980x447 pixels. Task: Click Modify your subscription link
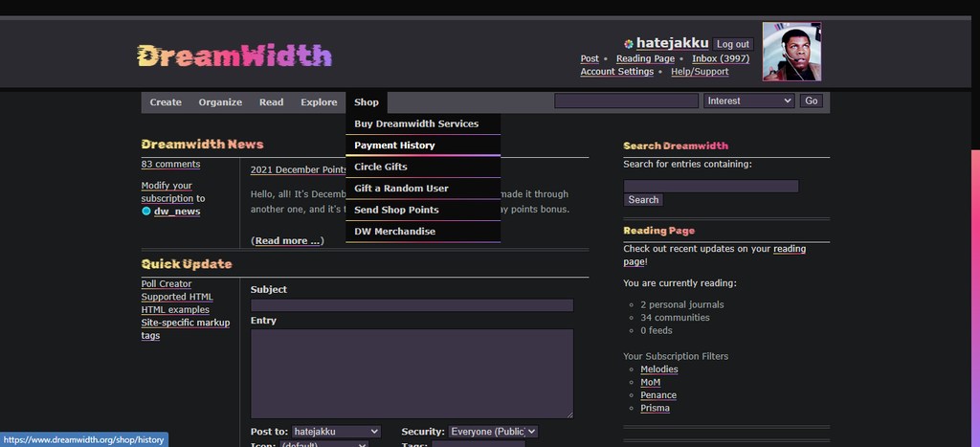click(167, 192)
